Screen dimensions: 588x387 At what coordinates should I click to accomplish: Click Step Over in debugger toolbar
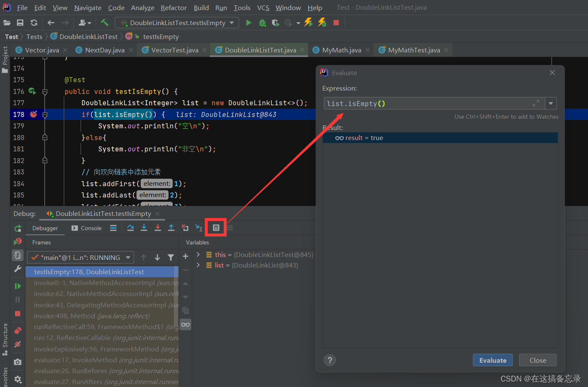click(x=131, y=228)
